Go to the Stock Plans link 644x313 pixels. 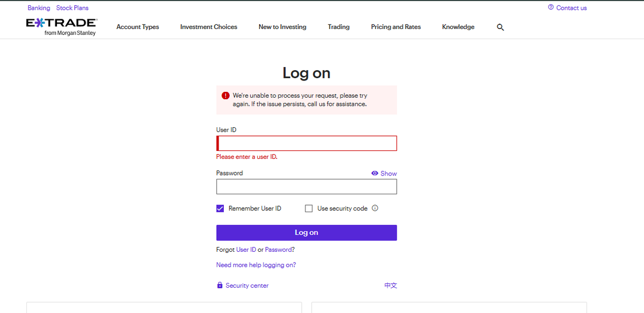[72, 8]
